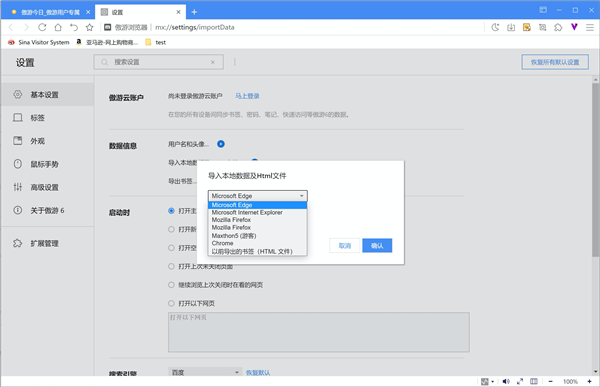Close the first 傲游今日 tab

click(88, 12)
